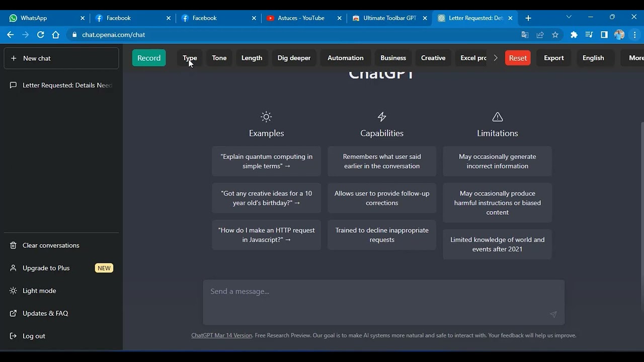This screenshot has height=362, width=644.
Task: Click the green Record button
Action: click(149, 58)
